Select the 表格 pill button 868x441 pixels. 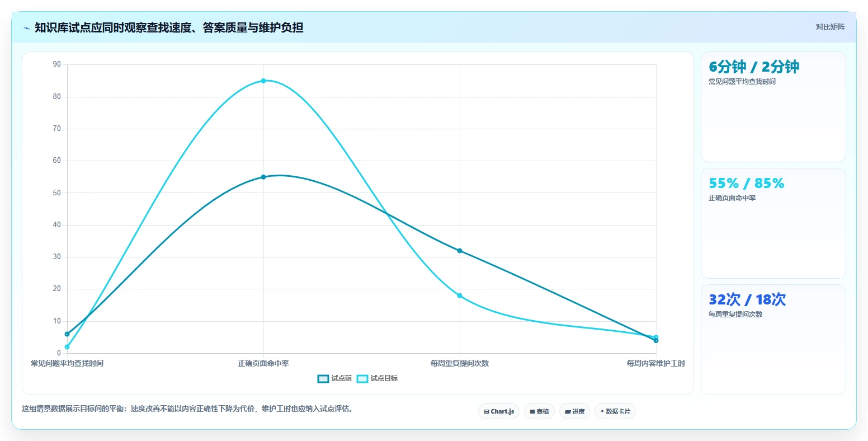539,411
